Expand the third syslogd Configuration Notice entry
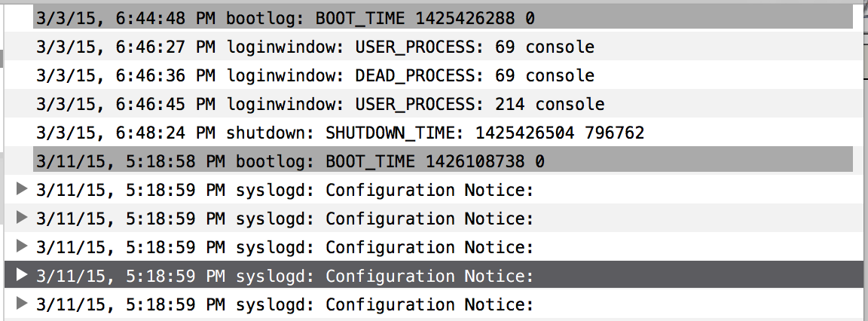This screenshot has width=868, height=321. click(21, 247)
